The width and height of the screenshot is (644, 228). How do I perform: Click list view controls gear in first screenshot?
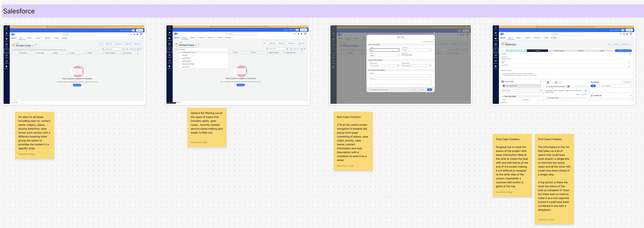pyautogui.click(x=124, y=49)
